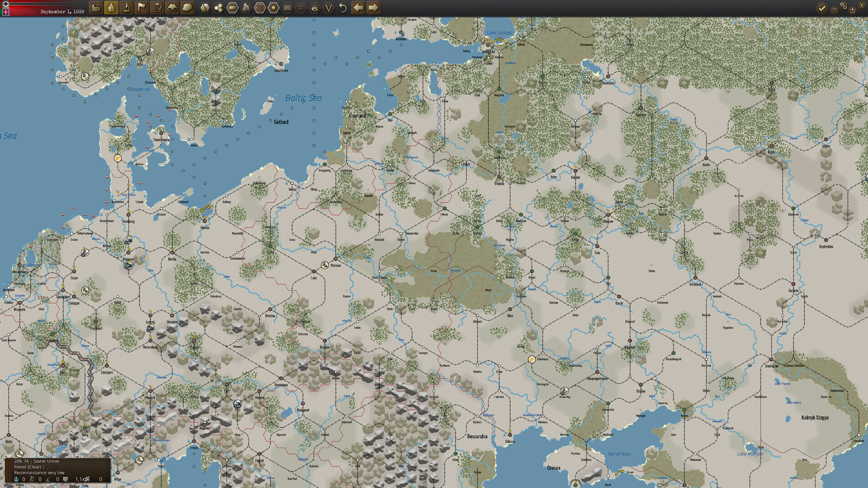Toggle the resources coin-stack overlay
Screen dimensions: 868x488
(x=246, y=8)
